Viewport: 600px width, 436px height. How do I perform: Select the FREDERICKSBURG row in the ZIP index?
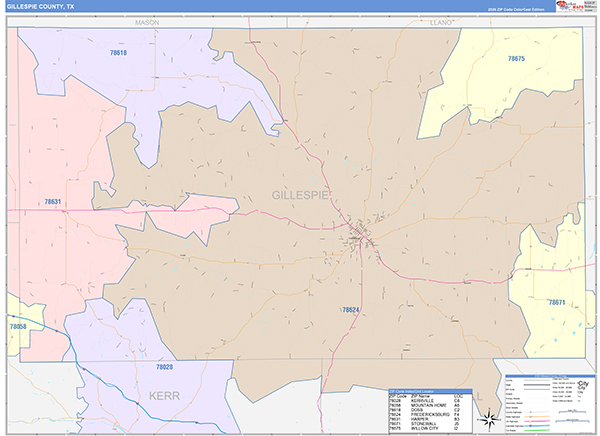click(x=430, y=415)
